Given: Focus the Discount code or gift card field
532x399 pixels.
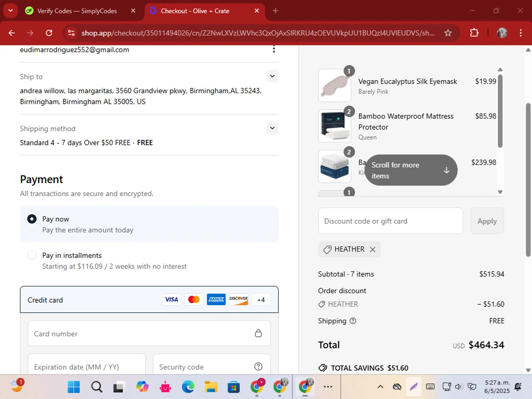Looking at the screenshot, I should [390, 221].
